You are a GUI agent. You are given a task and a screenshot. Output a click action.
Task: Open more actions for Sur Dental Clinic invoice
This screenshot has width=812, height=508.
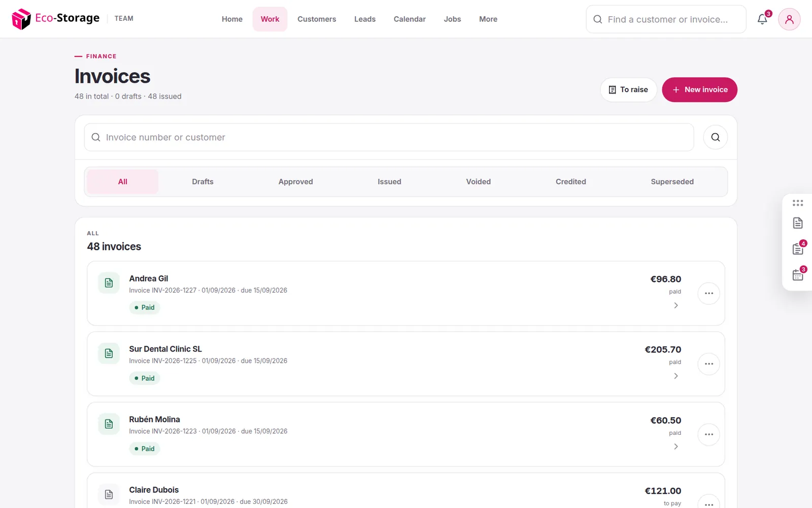709,364
